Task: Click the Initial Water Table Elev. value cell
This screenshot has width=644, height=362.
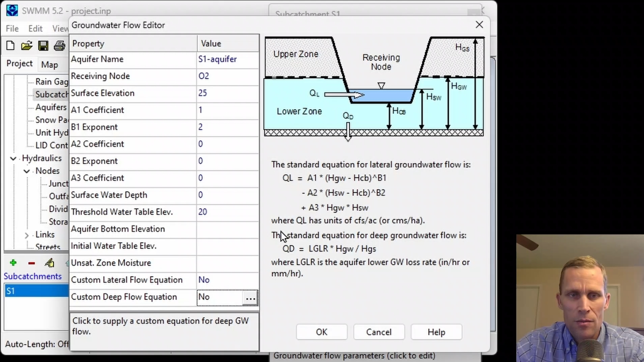Action: click(228, 246)
